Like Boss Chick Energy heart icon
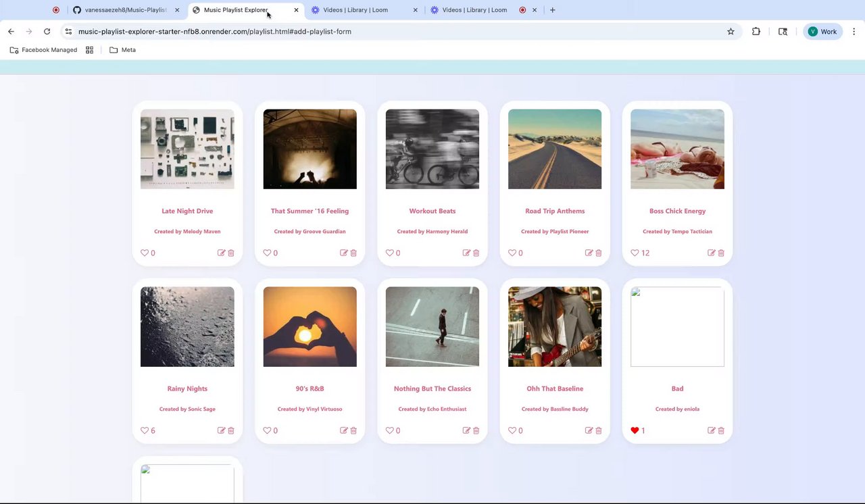865x504 pixels. (x=635, y=253)
